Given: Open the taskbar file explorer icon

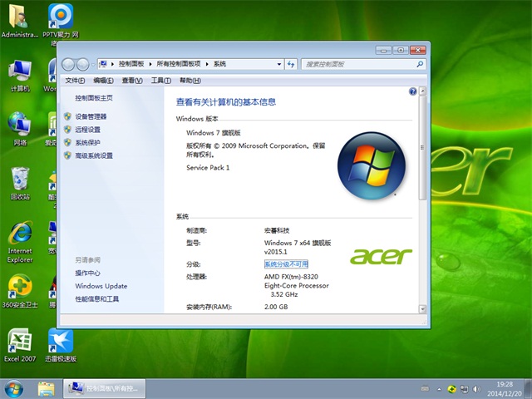Looking at the screenshot, I should click(x=47, y=388).
